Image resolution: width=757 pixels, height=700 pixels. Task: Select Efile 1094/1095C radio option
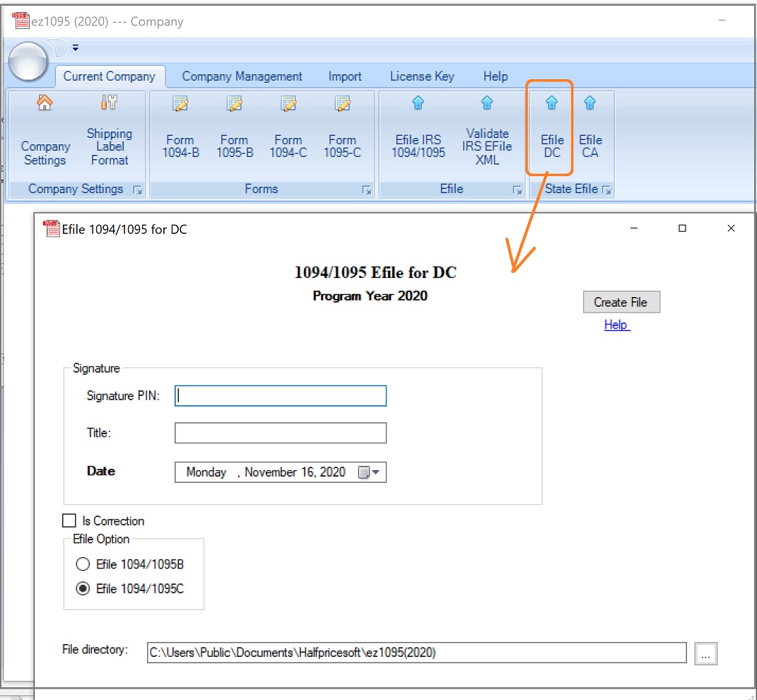83,588
